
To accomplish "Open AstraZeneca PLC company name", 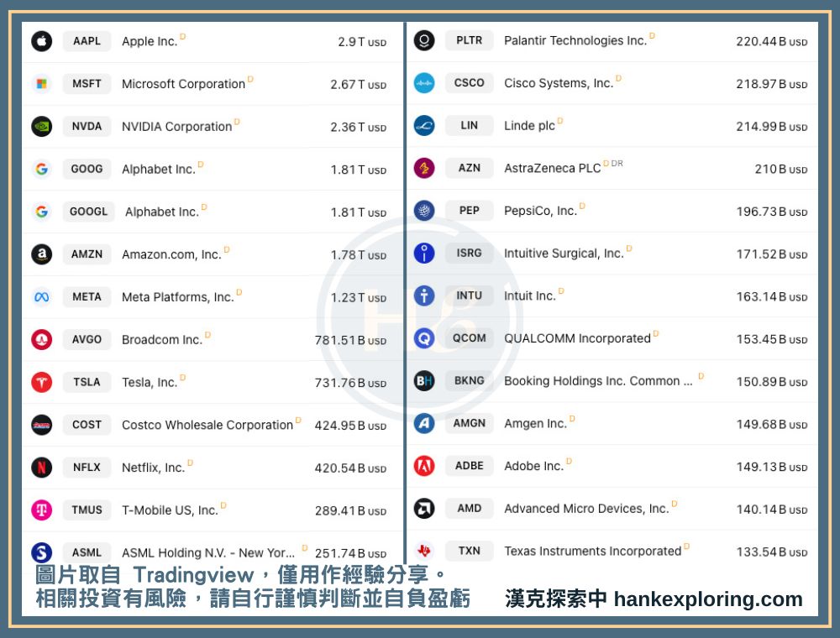I will [553, 169].
